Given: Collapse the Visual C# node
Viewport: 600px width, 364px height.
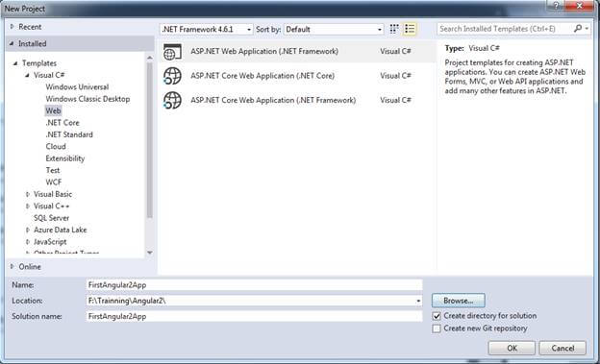Looking at the screenshot, I should coord(27,75).
